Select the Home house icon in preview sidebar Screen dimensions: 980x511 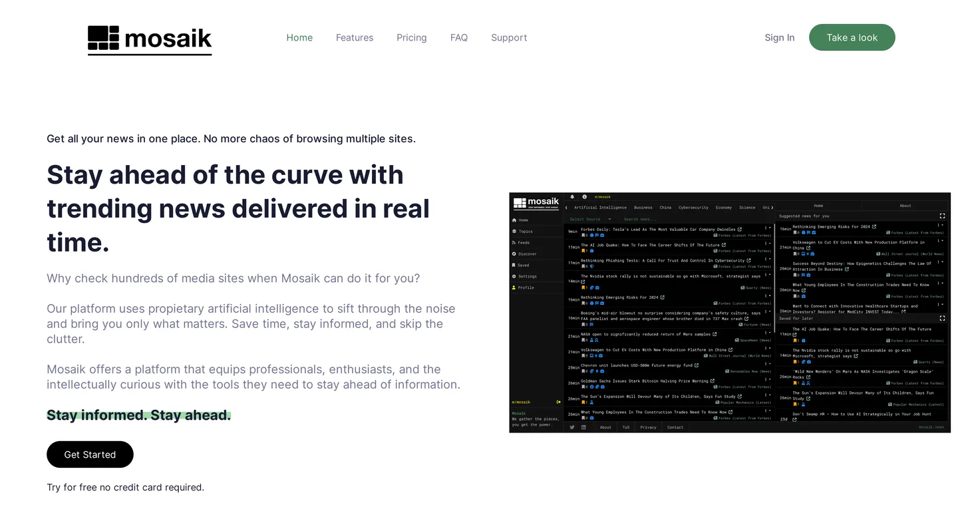(514, 220)
